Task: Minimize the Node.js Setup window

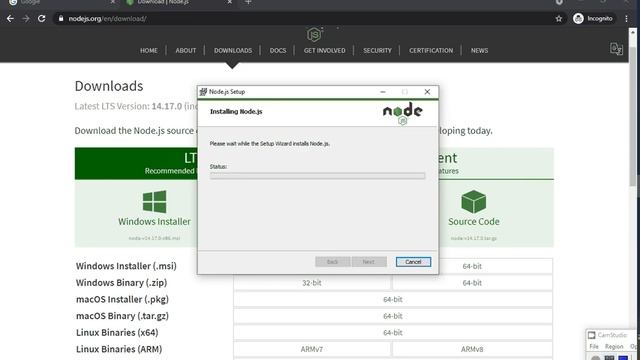Action: click(x=383, y=92)
